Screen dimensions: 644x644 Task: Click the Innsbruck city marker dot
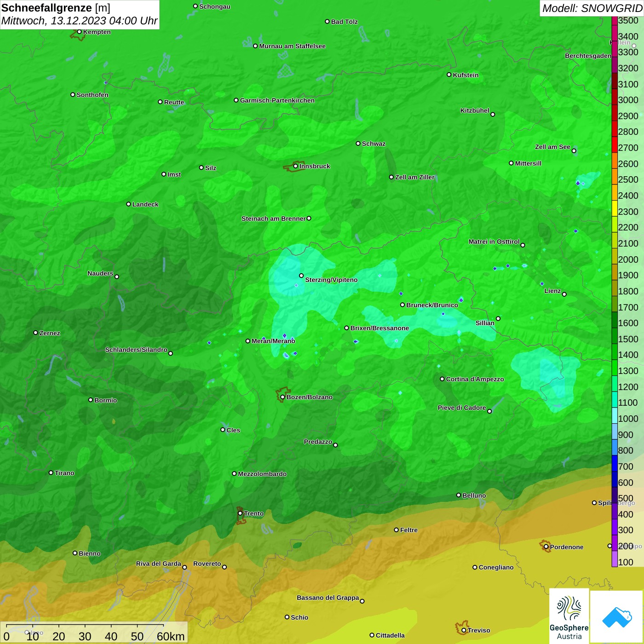point(295,166)
